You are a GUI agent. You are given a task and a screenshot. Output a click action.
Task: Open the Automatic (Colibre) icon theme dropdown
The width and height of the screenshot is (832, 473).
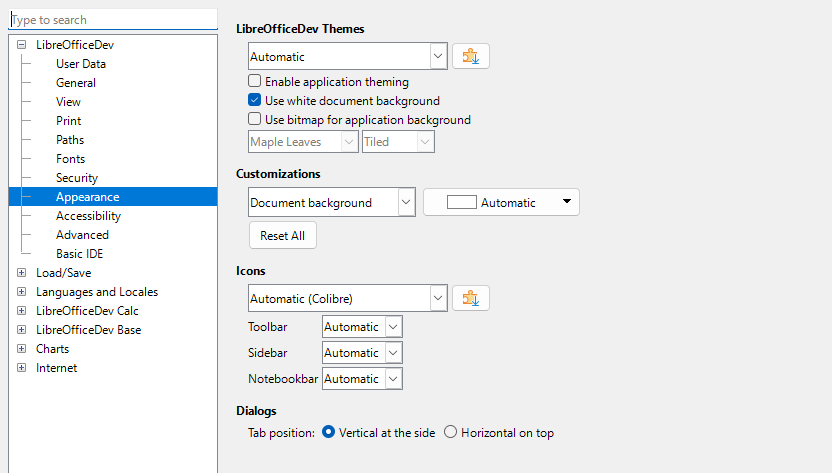[348, 298]
